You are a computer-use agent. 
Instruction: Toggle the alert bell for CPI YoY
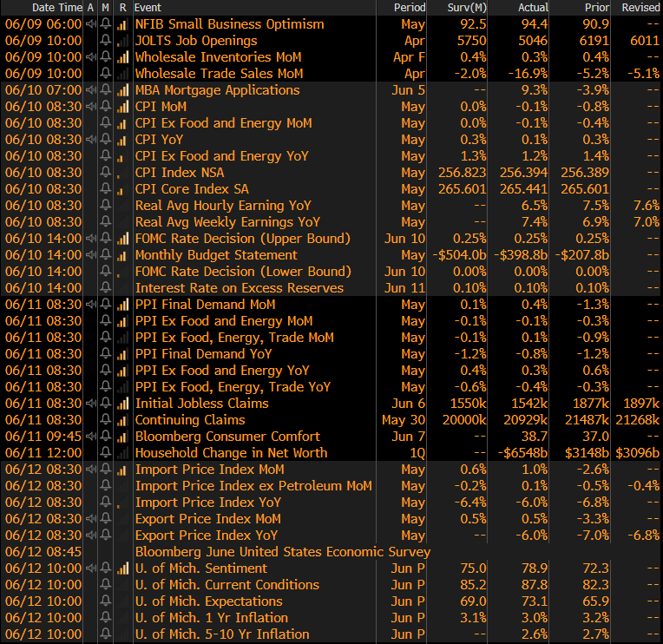(106, 140)
